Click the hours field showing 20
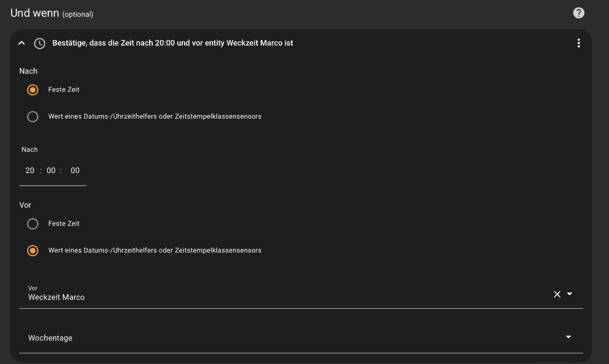This screenshot has height=364, width=609. pyautogui.click(x=30, y=170)
